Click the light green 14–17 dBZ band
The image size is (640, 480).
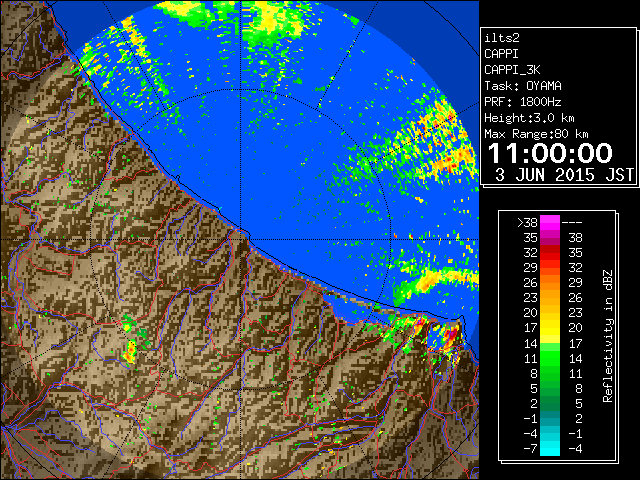550,343
